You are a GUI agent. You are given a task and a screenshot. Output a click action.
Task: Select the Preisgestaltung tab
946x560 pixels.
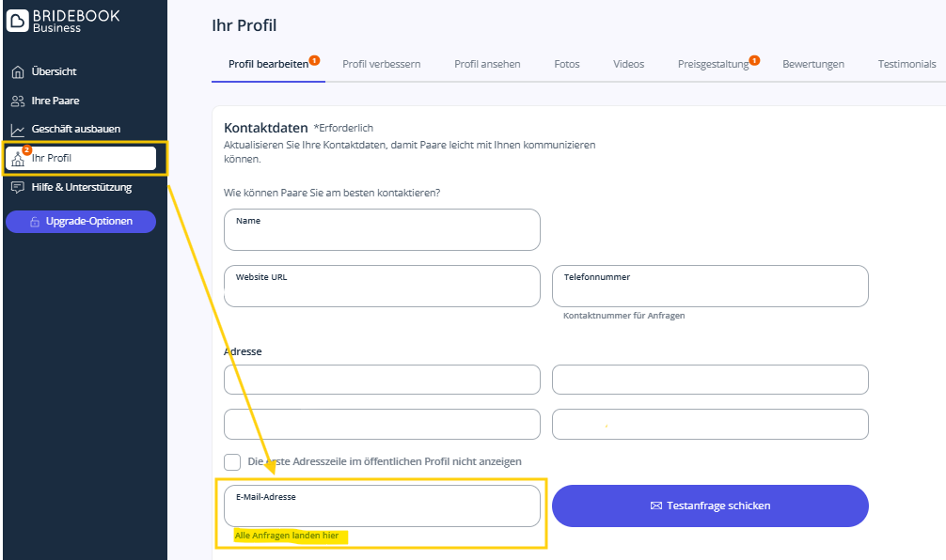713,64
